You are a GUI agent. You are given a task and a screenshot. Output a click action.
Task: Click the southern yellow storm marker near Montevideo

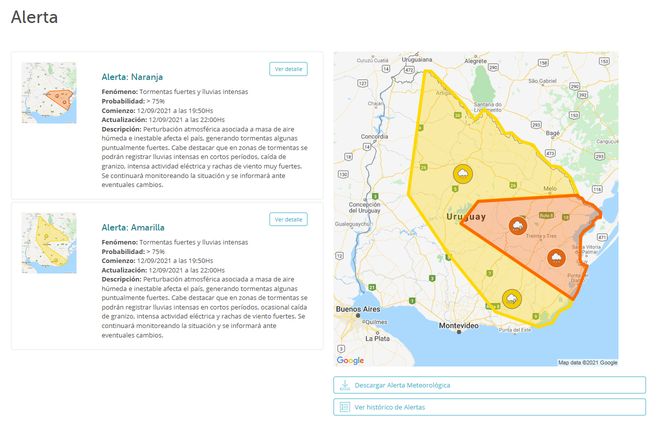tap(512, 298)
